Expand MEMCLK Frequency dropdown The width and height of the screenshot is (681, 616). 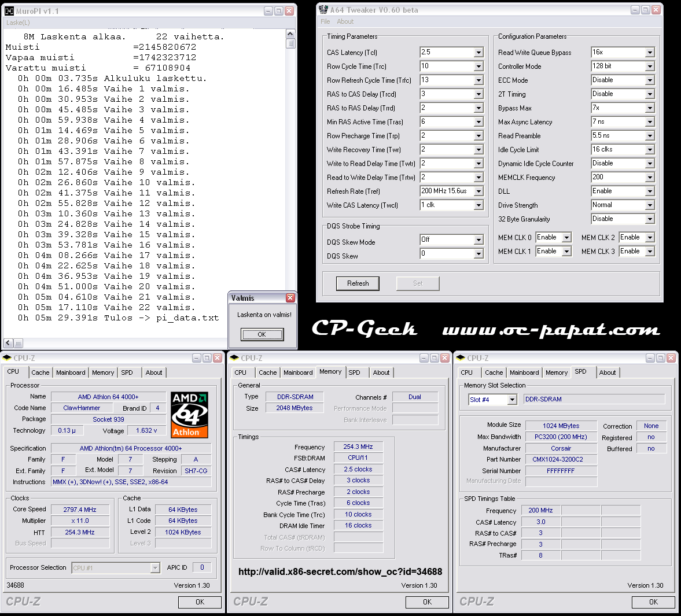(650, 178)
